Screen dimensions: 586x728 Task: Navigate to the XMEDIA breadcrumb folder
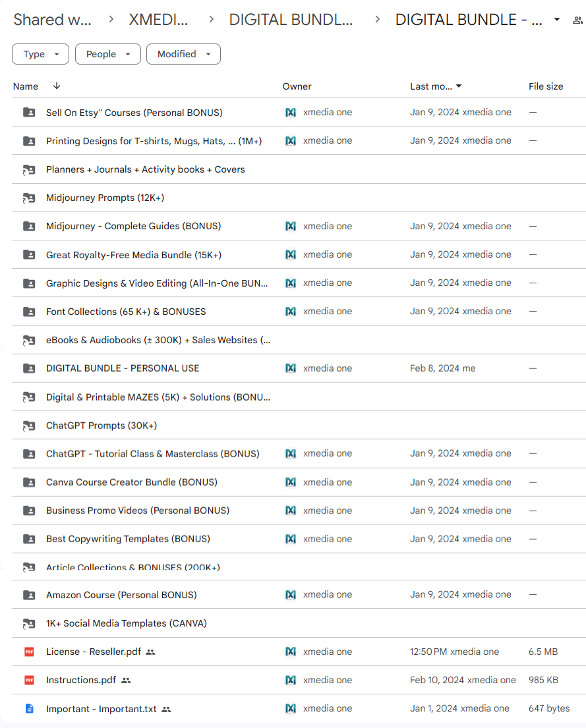point(159,20)
